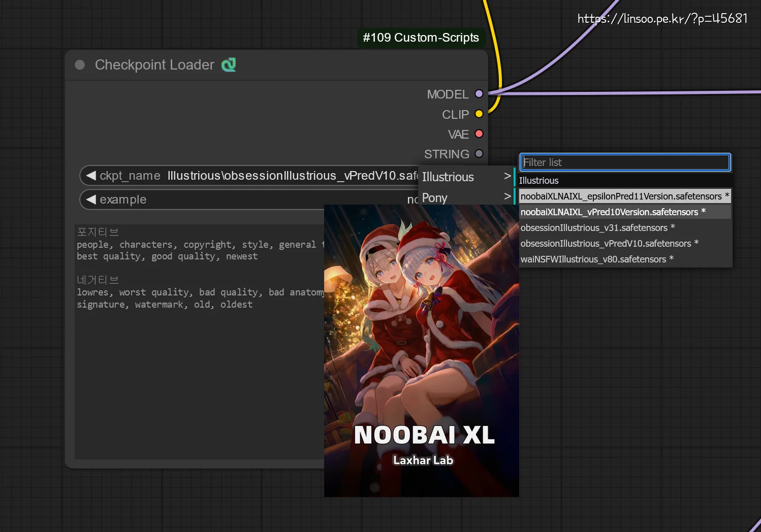Click the MODEL output label
This screenshot has width=761, height=532.
[x=448, y=94]
